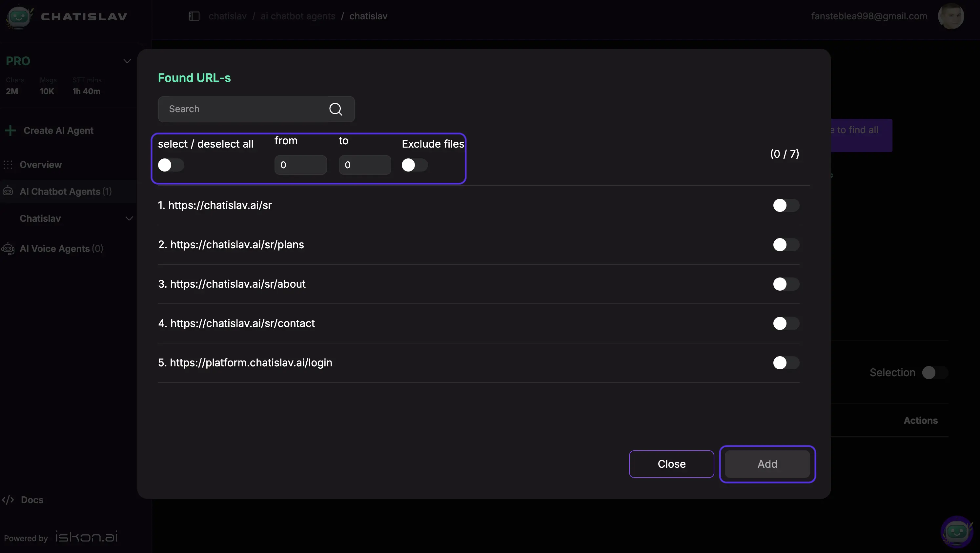The height and width of the screenshot is (553, 980).
Task: Open AI Chatbot Agents section
Action: click(x=66, y=191)
